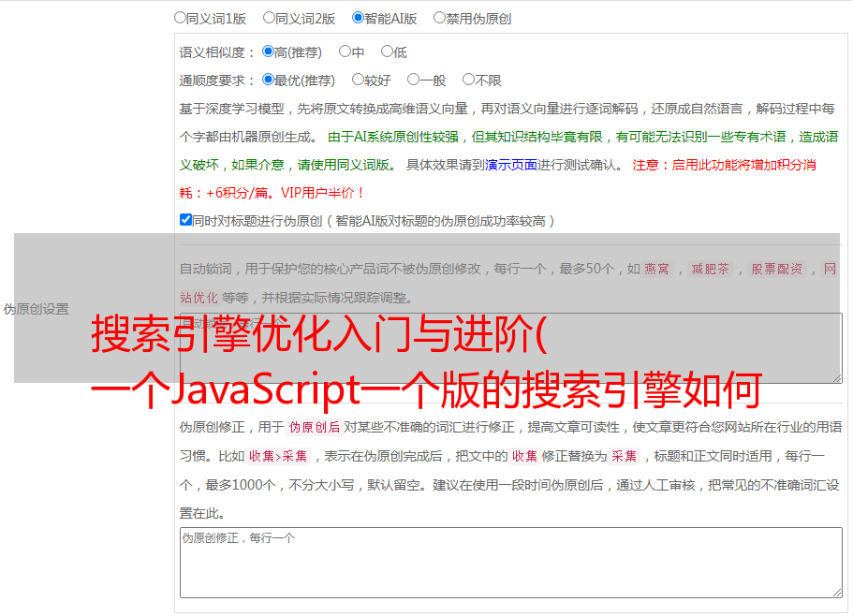Click into the 伪原创修正 text area
The image size is (853, 616).
[511, 563]
